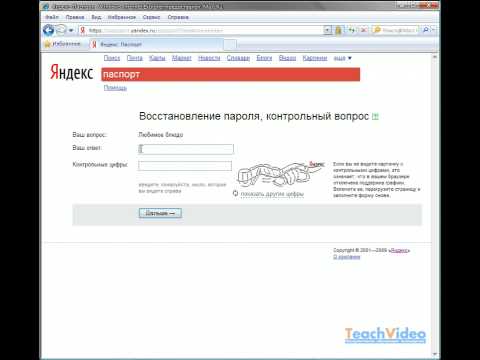Open the «Яндекс» copyright link

coord(399,250)
